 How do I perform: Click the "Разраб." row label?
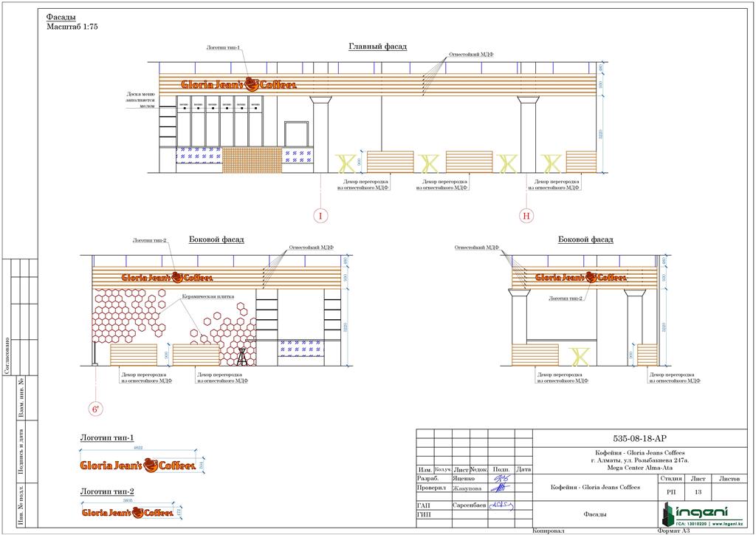pos(427,479)
